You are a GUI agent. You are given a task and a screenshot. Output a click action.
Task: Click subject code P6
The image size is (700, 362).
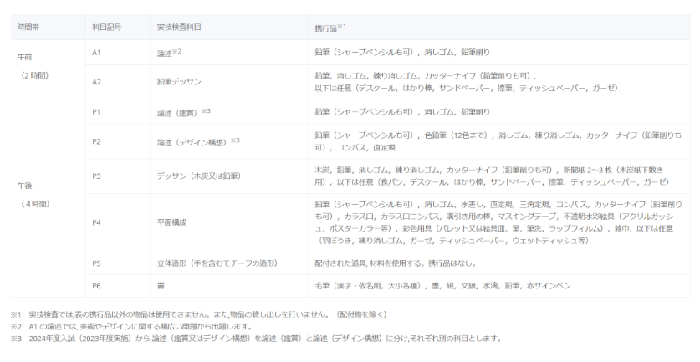(x=96, y=286)
